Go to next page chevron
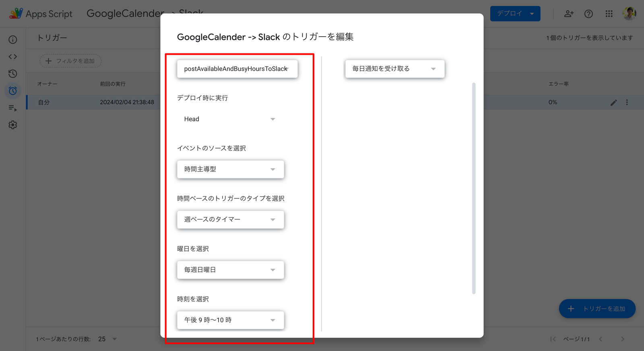The height and width of the screenshot is (351, 644). click(x=623, y=339)
